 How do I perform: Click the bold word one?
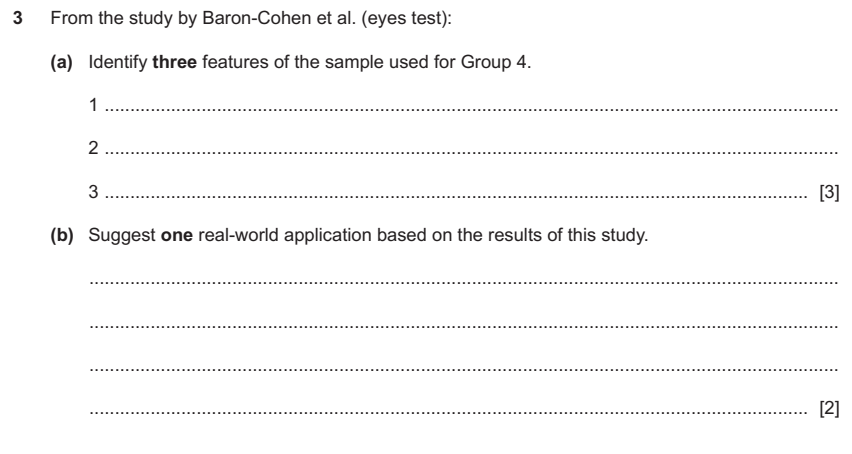pyautogui.click(x=177, y=235)
